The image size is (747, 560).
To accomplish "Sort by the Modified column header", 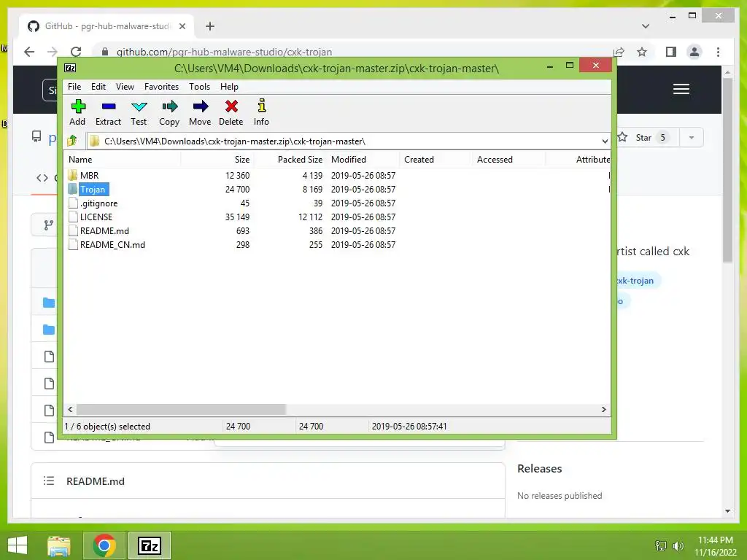I will pos(363,160).
